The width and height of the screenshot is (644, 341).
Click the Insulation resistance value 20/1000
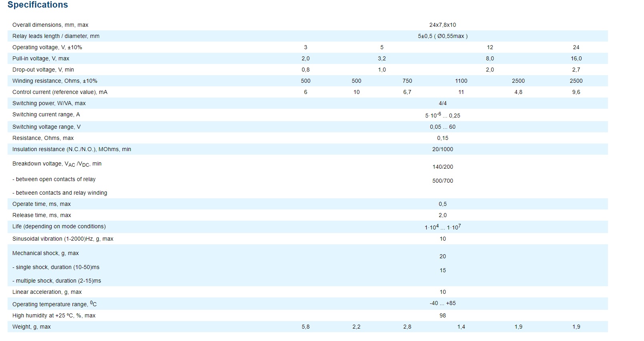click(x=442, y=149)
